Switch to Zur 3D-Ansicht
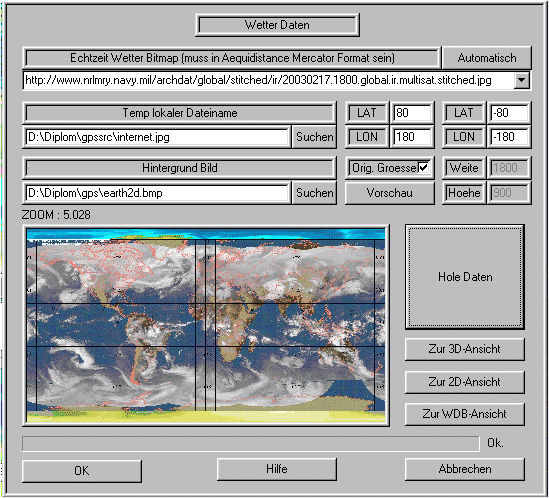Image resolution: width=549 pixels, height=498 pixels. pyautogui.click(x=465, y=349)
